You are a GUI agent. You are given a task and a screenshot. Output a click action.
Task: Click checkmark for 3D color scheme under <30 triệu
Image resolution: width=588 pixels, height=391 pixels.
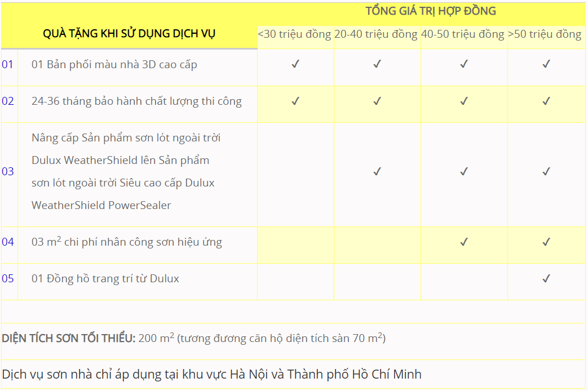click(x=295, y=64)
